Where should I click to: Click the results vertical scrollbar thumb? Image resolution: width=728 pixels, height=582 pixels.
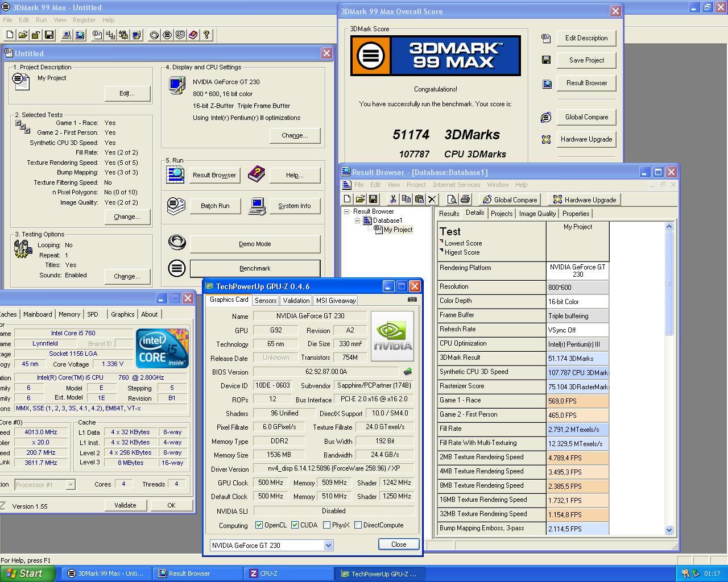point(669,283)
